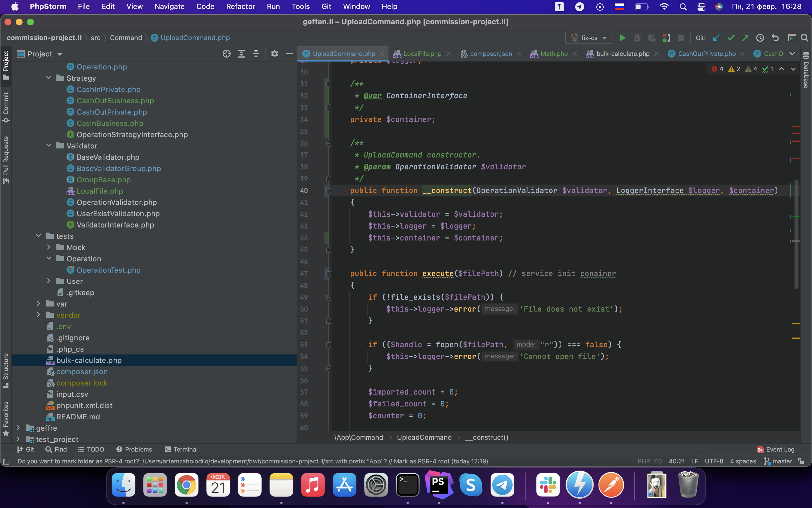Viewport: 812px width, 508px height.
Task: Open fix-cs run configuration dropdown
Action: click(x=589, y=38)
